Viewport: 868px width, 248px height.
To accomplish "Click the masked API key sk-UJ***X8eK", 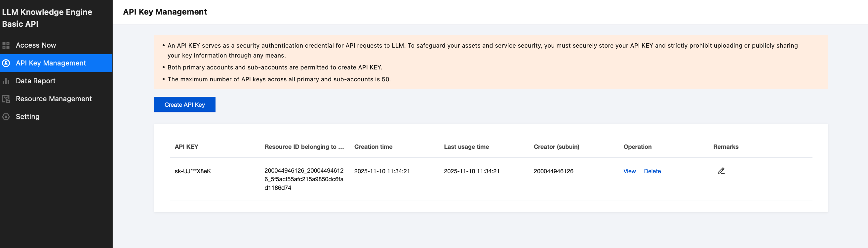I will tap(193, 171).
